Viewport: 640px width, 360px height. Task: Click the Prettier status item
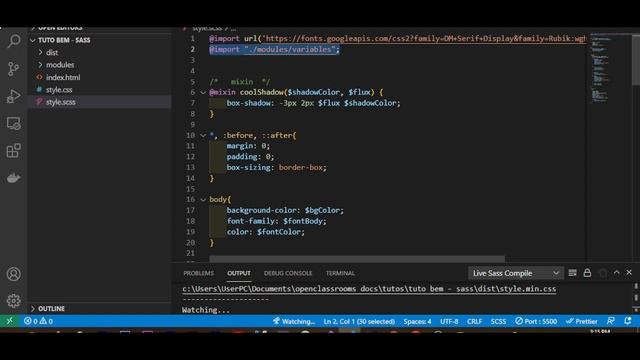click(582, 322)
